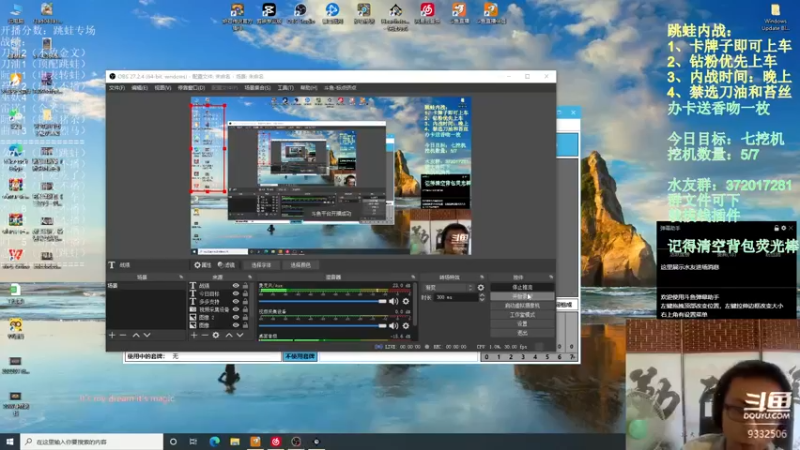The width and height of the screenshot is (800, 450).
Task: Decrease transition duration with down arrow
Action: [x=482, y=299]
